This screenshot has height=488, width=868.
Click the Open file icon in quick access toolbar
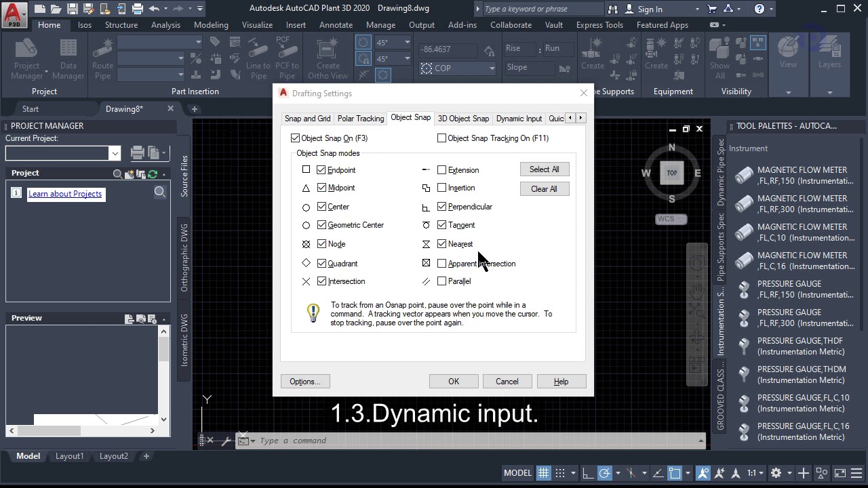(x=56, y=9)
